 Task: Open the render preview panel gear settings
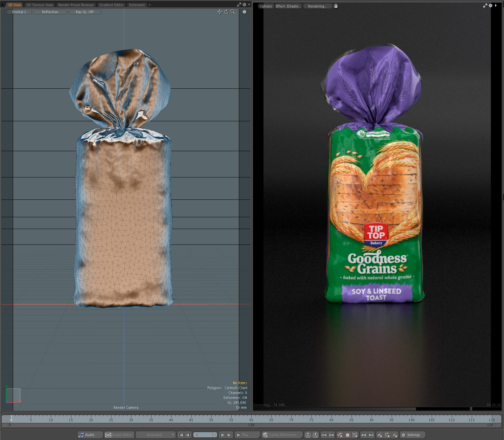click(491, 6)
